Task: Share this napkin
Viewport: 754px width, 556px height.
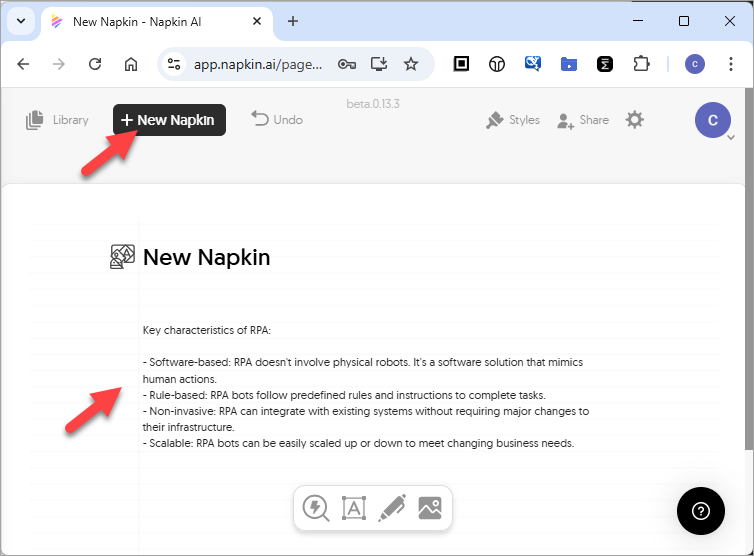Action: coord(583,120)
